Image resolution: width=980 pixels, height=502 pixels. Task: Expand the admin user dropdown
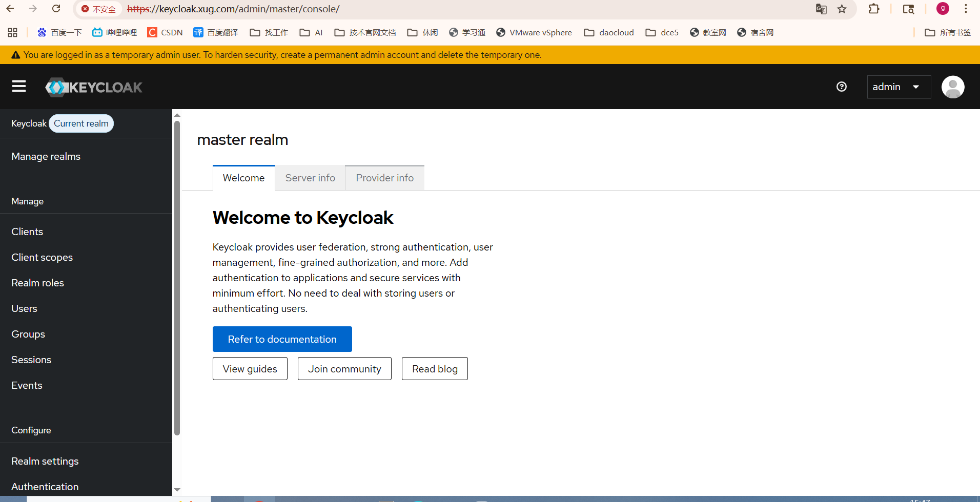click(x=899, y=87)
